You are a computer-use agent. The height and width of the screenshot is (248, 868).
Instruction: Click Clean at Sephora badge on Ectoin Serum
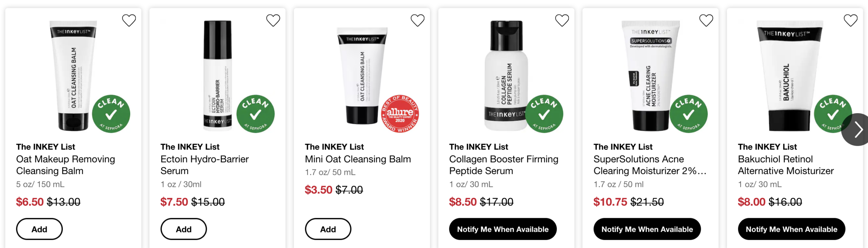(255, 114)
